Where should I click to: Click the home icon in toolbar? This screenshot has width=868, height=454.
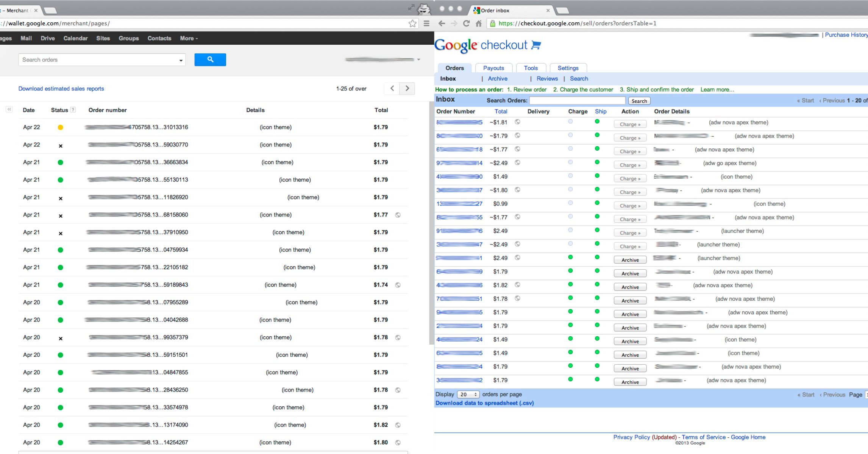(479, 23)
